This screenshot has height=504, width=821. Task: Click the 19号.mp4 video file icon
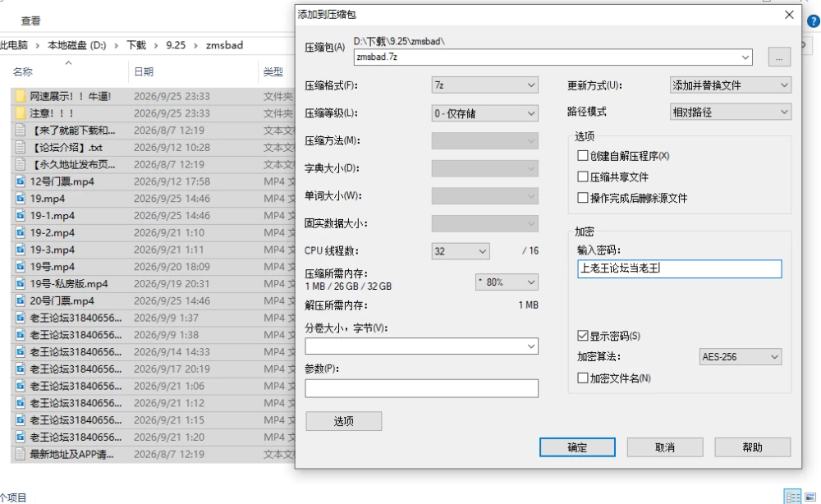tap(21, 267)
